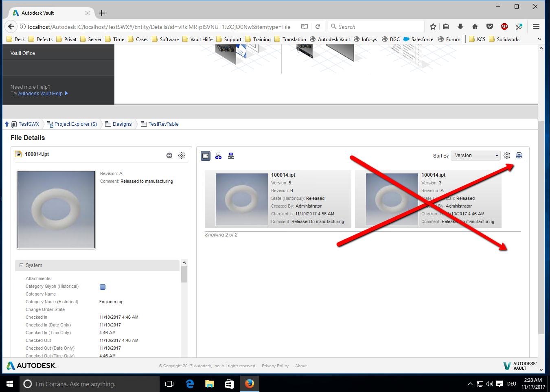The image size is (550, 392).
Task: Click the Autodesk Vault Help link
Action: coord(40,94)
